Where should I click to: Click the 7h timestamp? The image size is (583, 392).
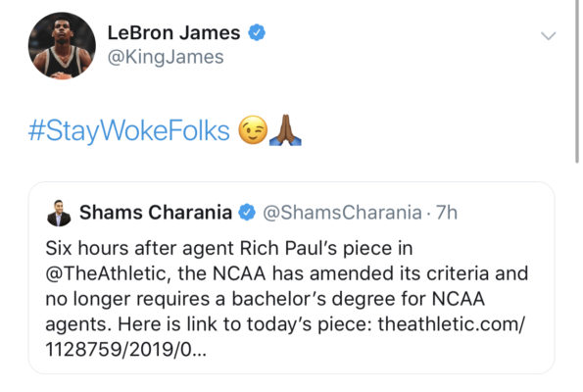point(447,213)
